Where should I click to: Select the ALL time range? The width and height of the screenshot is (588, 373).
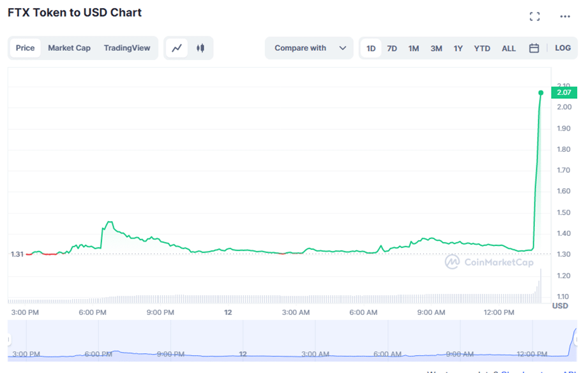click(x=508, y=48)
